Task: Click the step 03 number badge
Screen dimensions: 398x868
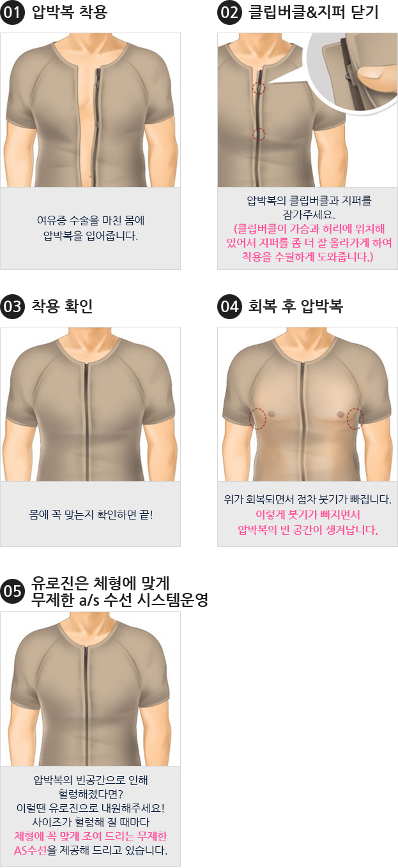Action: 12,306
